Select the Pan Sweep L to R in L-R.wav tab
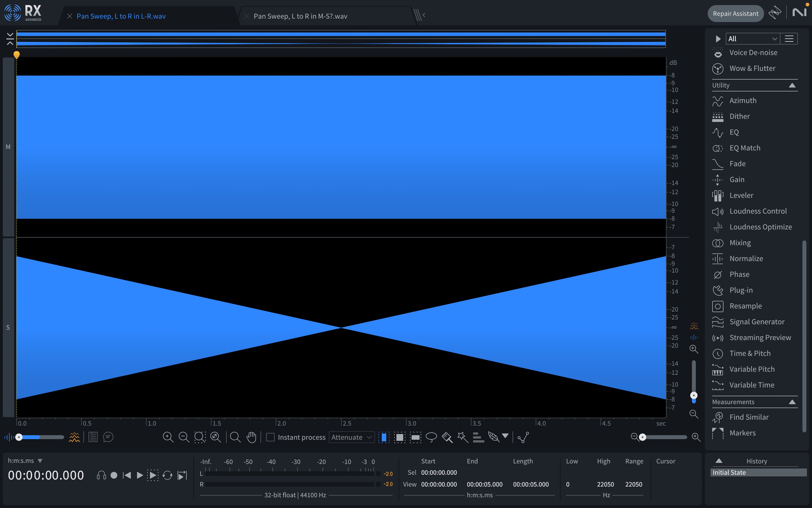The height and width of the screenshot is (508, 812). 121,16
